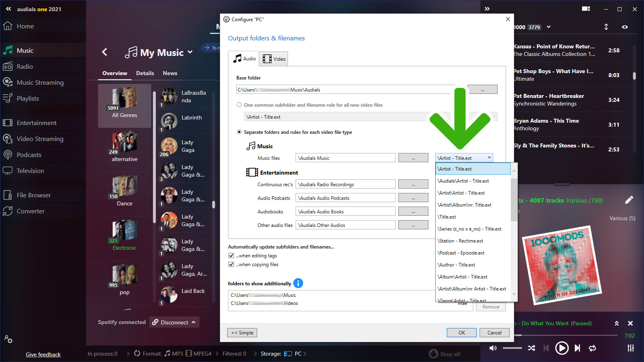Image resolution: width=644 pixels, height=362 pixels.
Task: Expand the My Music dropdown chevron
Action: coord(190,52)
